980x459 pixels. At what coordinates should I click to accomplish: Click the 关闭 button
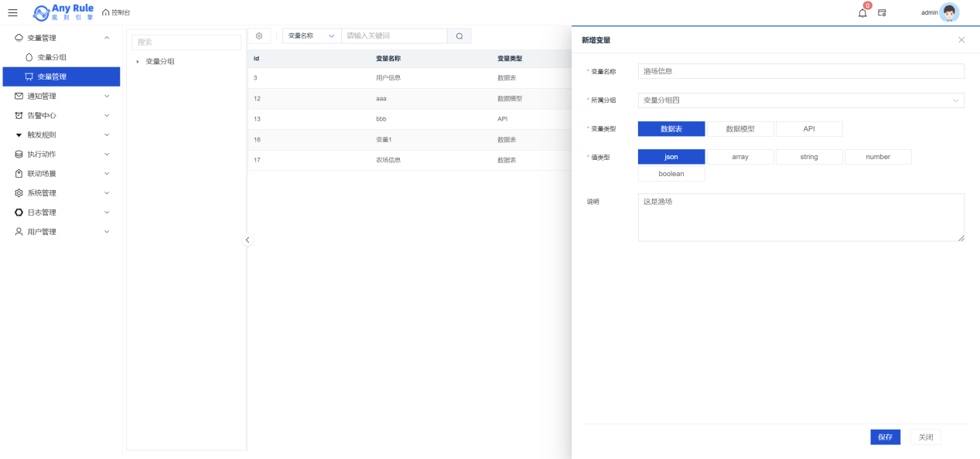click(x=926, y=437)
